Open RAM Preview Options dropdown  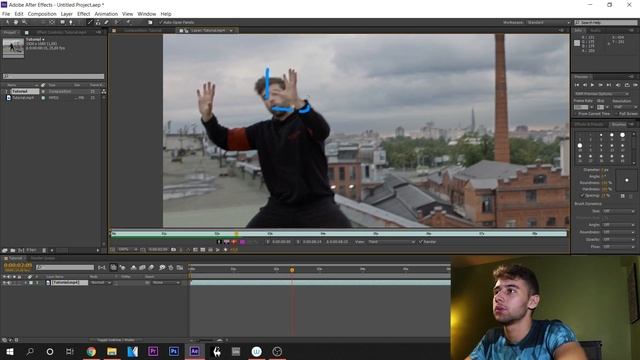602,94
